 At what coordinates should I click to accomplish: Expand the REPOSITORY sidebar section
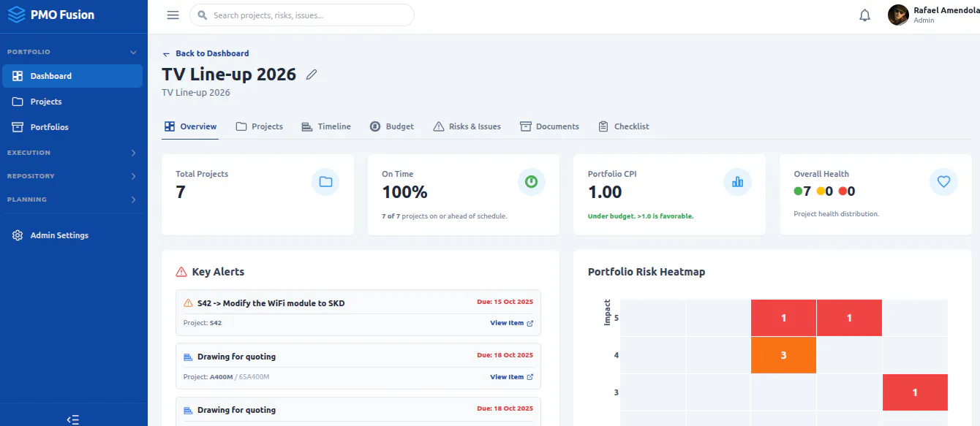133,176
